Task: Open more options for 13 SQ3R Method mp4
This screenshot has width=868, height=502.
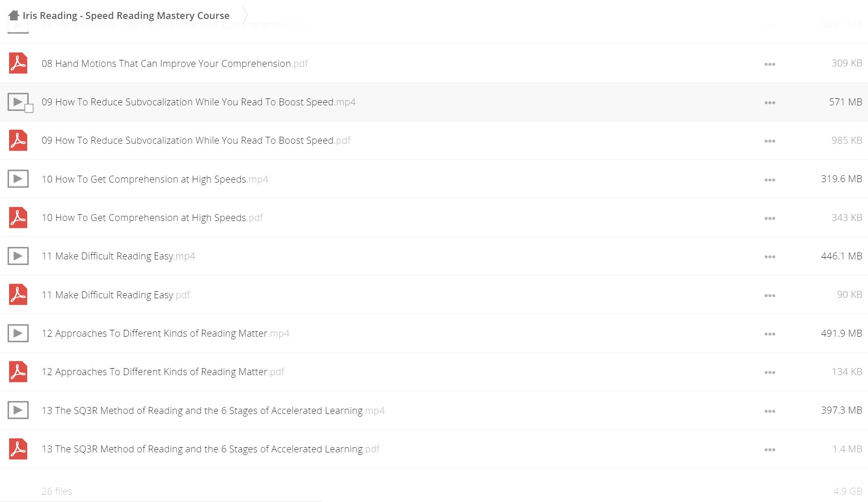Action: point(769,411)
